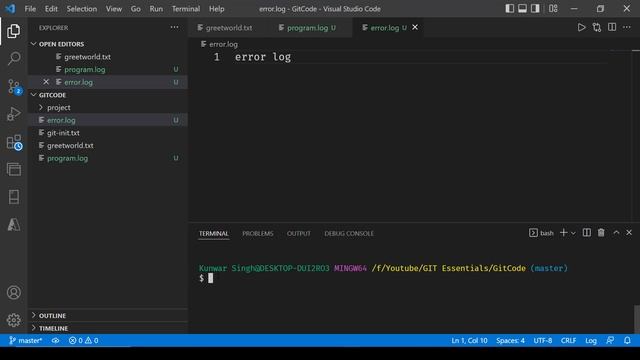Select the bash terminal label

pos(541,233)
